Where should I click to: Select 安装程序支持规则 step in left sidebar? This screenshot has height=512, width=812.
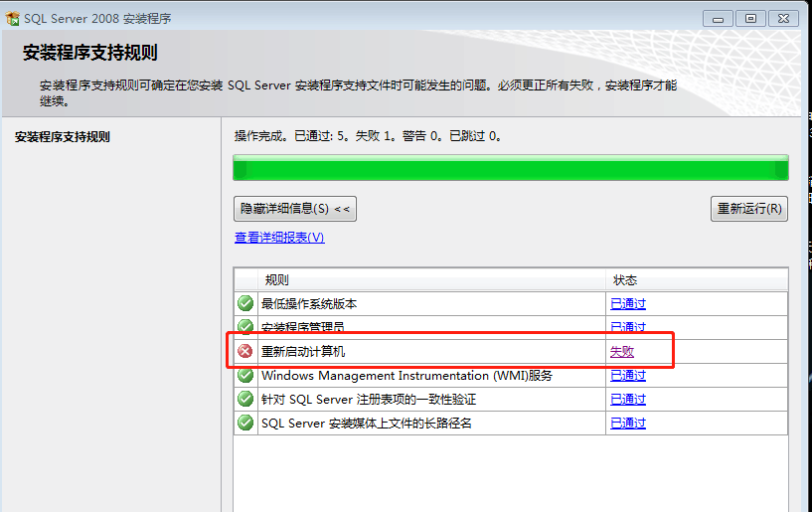pos(63,137)
